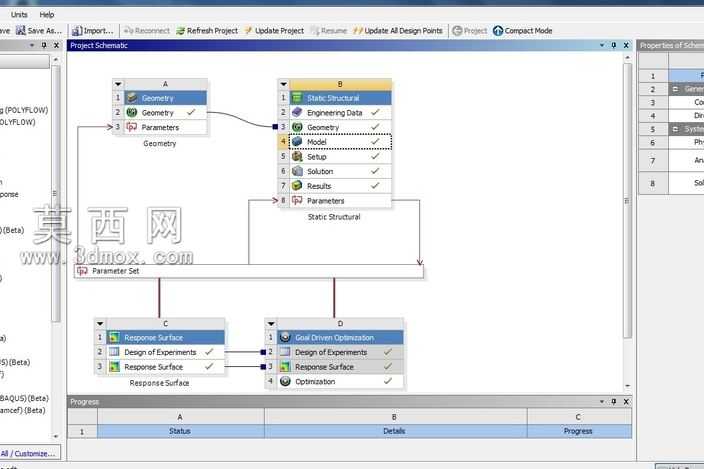Open system A dropdown arrow
The width and height of the screenshot is (704, 469).
[x=118, y=84]
